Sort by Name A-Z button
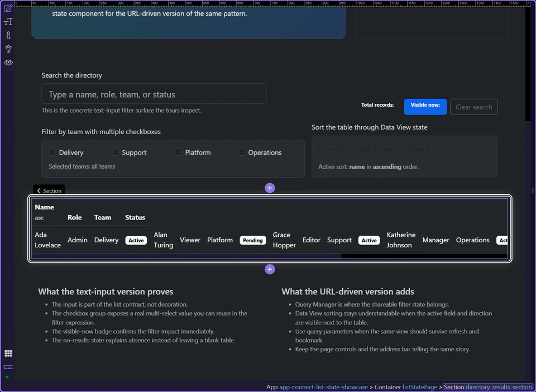The width and height of the screenshot is (536, 392). tap(336, 149)
